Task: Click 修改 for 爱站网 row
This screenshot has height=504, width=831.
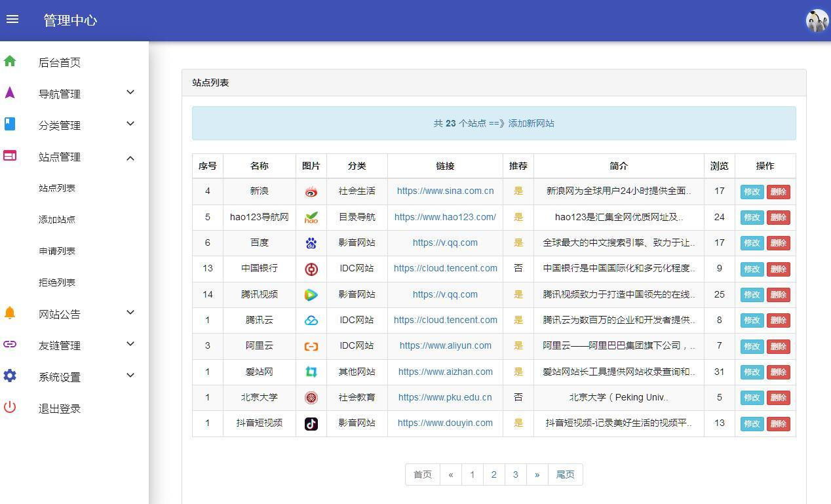Action: pos(752,372)
